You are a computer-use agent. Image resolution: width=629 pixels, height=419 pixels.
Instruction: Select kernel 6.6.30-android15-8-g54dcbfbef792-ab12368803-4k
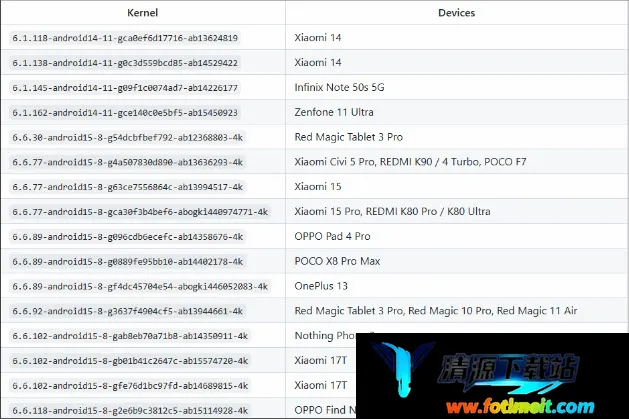(128, 138)
